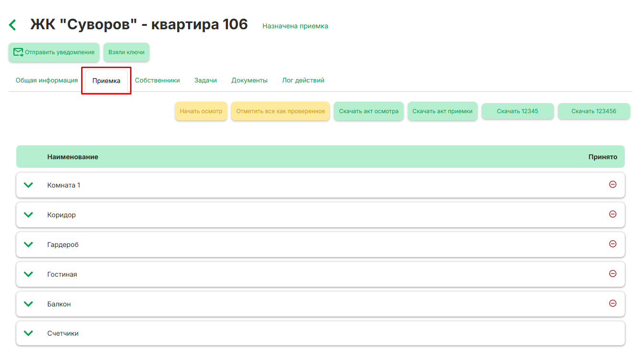Click the Комната 1 row name
Image resolution: width=644 pixels, height=363 pixels.
(64, 185)
